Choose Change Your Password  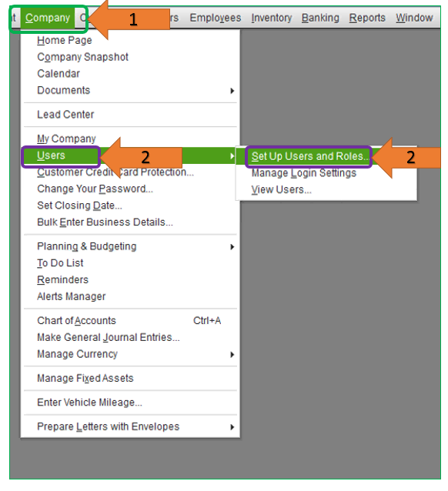pyautogui.click(x=95, y=189)
